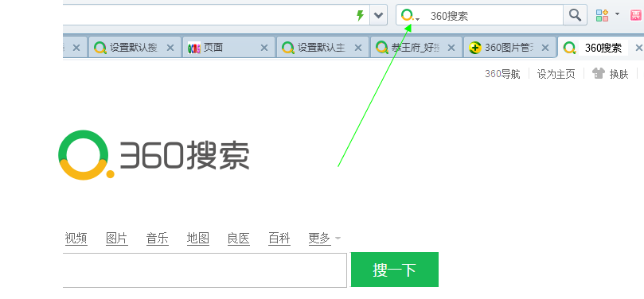The height and width of the screenshot is (299, 644).
Task: Close the 设置默认主 tab
Action: point(357,48)
